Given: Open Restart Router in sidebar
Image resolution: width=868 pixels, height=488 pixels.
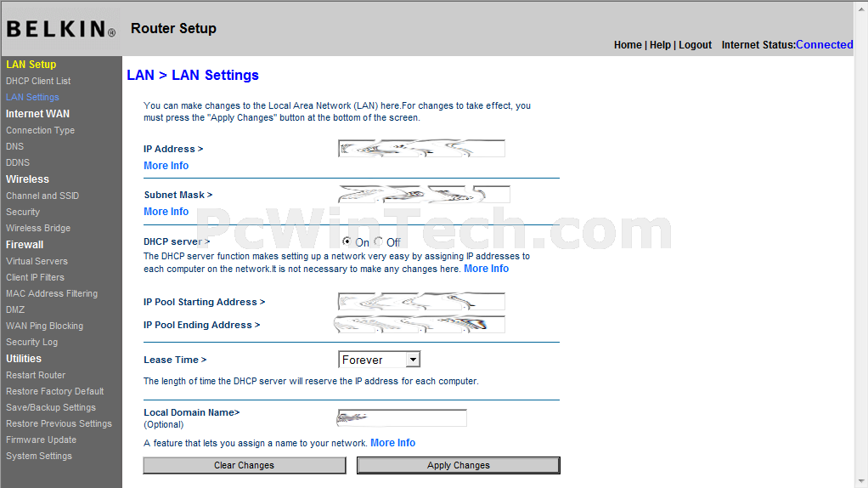Looking at the screenshot, I should [x=36, y=375].
